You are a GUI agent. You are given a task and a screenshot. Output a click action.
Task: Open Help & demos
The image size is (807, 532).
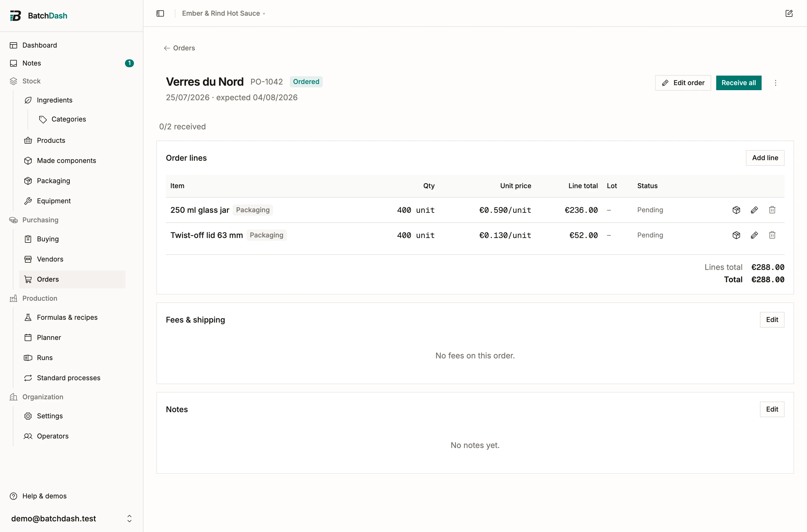point(72,496)
